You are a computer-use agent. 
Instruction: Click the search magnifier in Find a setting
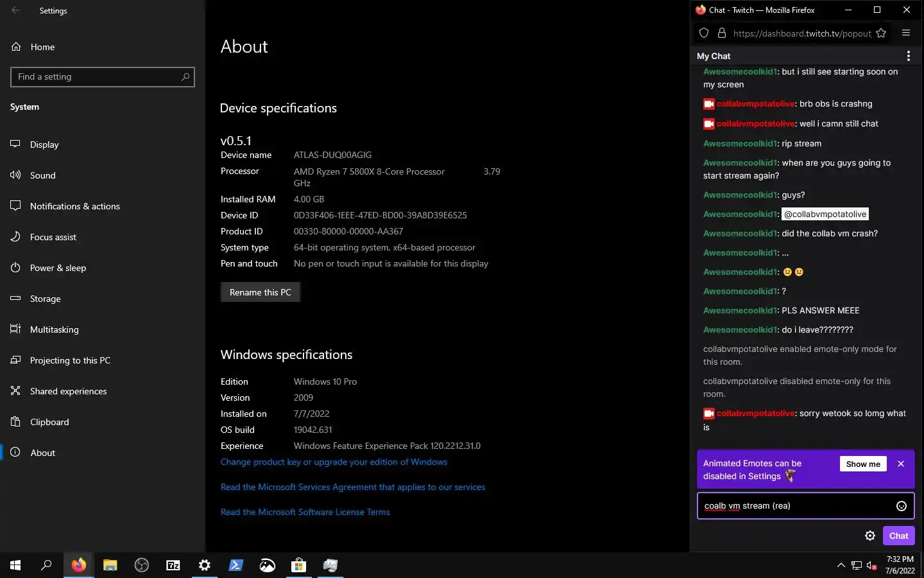click(x=185, y=77)
